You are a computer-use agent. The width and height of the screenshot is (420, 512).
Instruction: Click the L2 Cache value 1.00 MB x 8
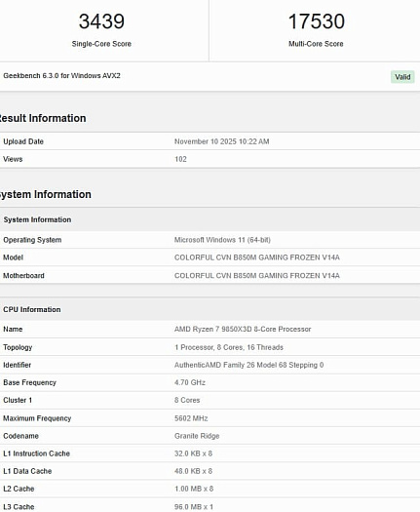[194, 489]
